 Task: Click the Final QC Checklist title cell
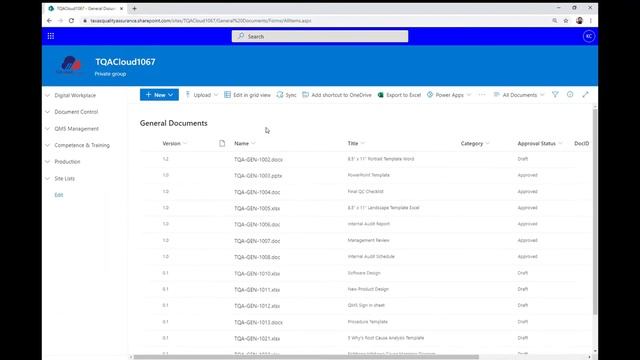click(365, 191)
